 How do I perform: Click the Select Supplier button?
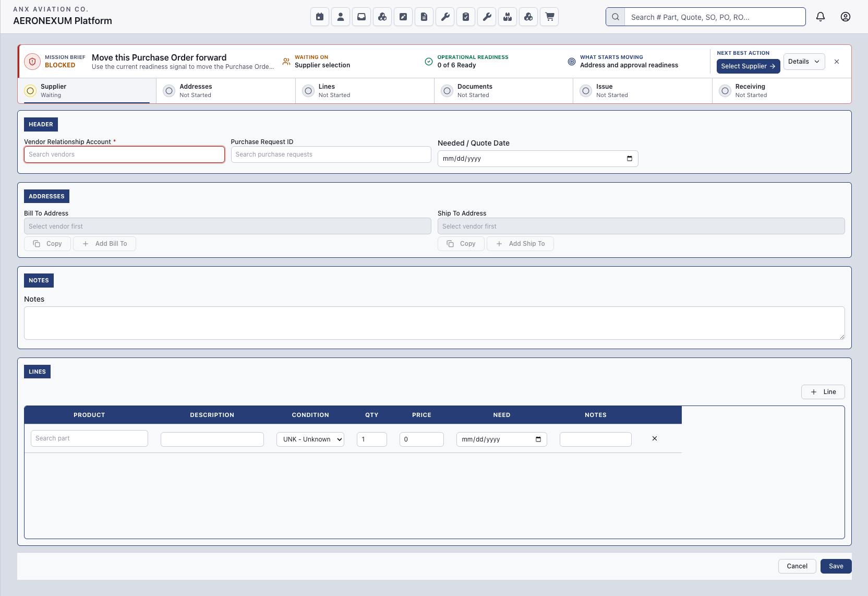pos(748,66)
